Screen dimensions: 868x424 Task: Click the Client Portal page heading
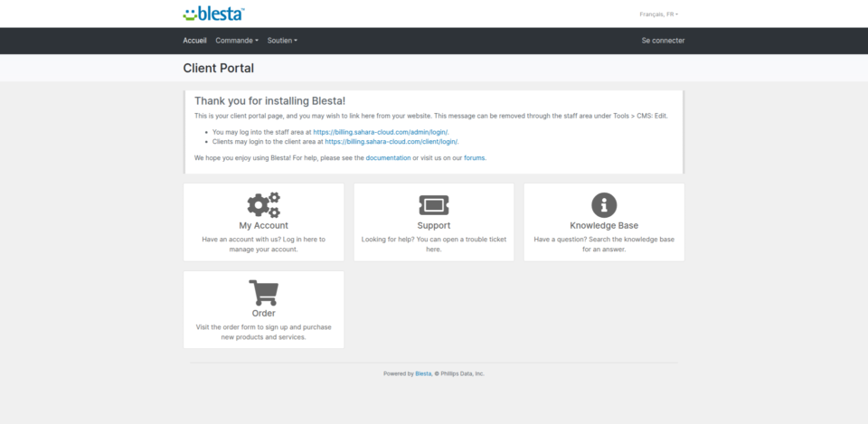tap(219, 69)
